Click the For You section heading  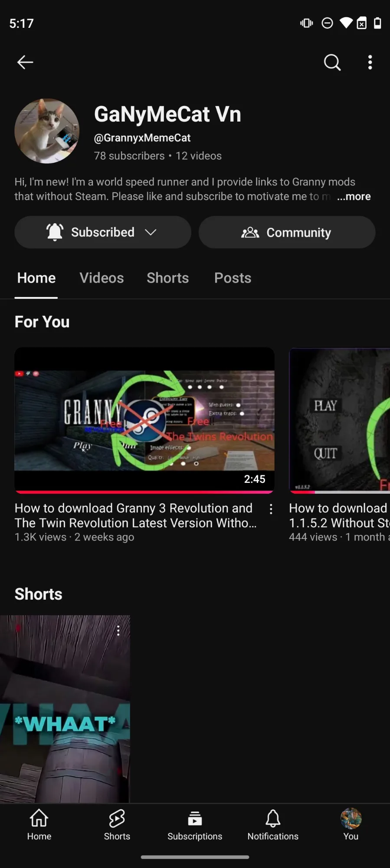42,322
